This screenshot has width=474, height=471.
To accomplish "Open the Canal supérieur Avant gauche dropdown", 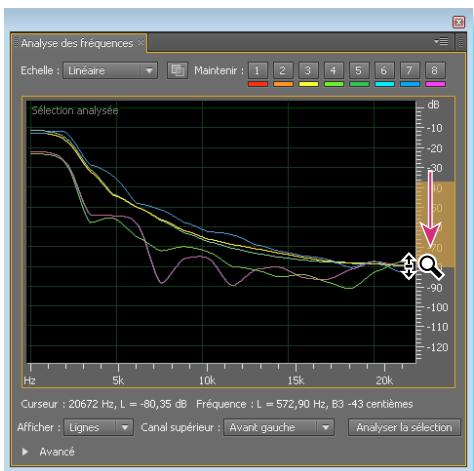I will (279, 427).
